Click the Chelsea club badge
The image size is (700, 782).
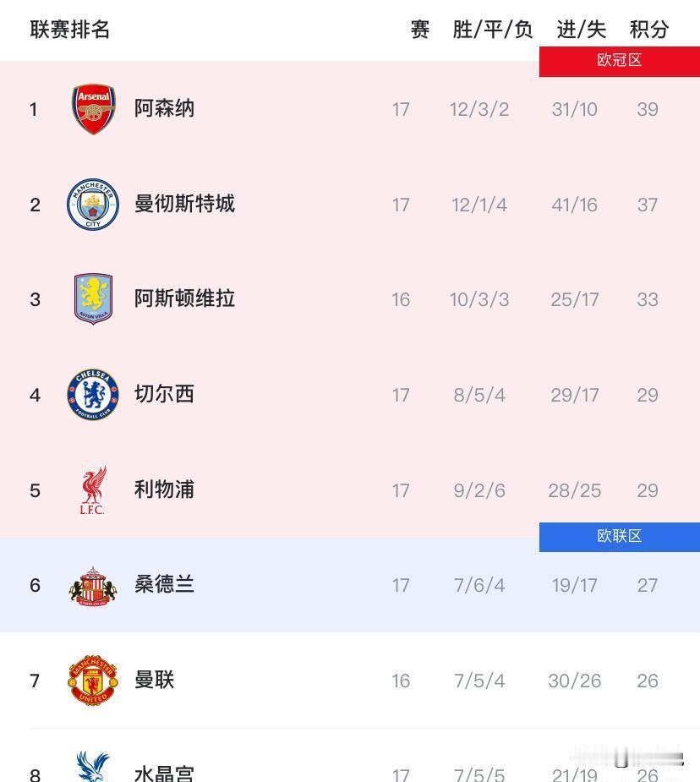[93, 394]
